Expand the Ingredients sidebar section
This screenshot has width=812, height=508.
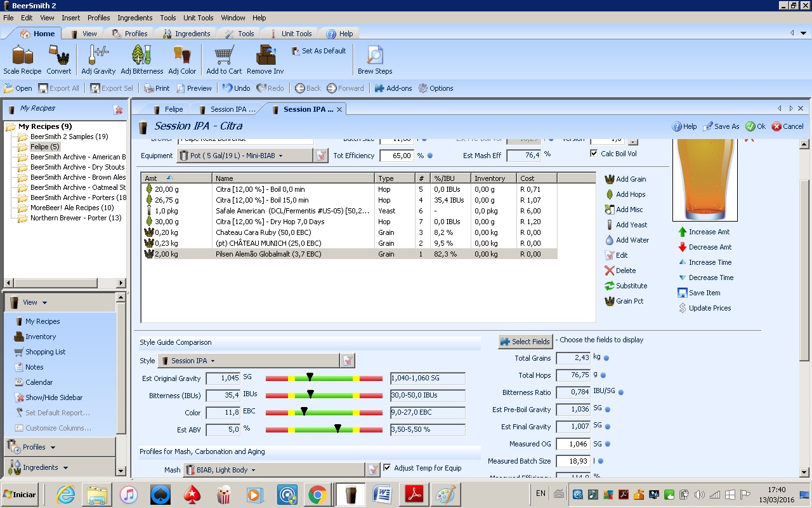(x=60, y=467)
